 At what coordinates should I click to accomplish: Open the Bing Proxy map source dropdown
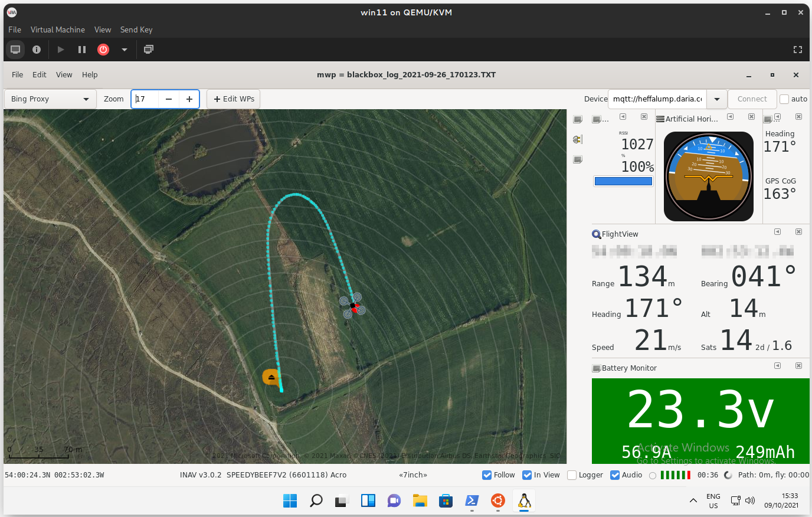click(x=50, y=99)
